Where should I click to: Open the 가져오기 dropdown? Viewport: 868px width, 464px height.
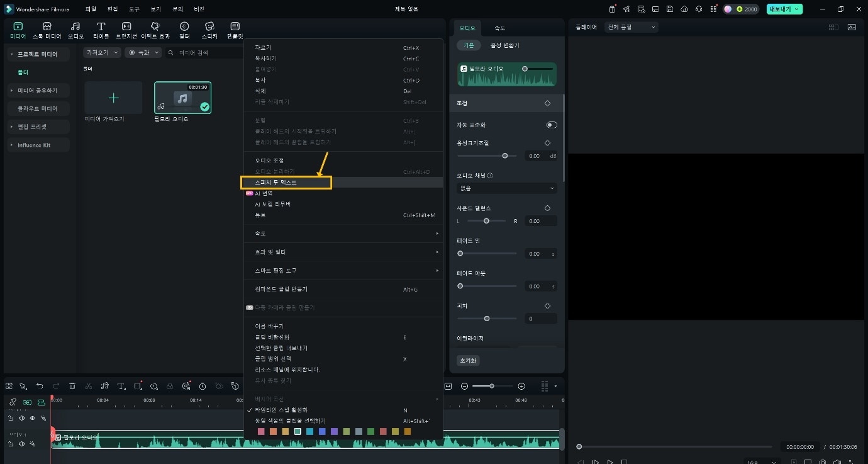(102, 53)
